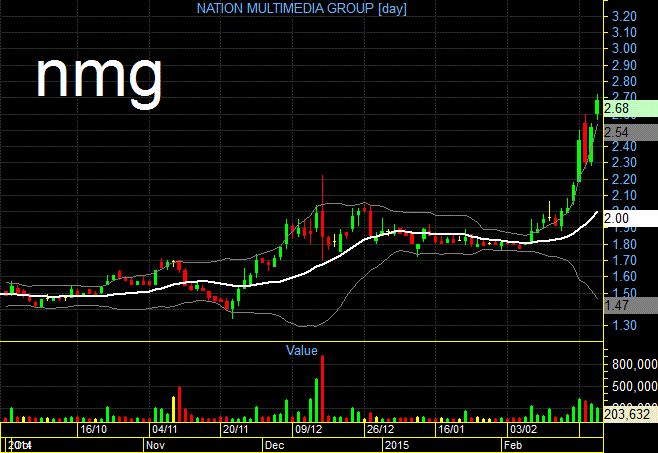Select the 2.90 price axis label
This screenshot has width=658, height=453.
pos(624,65)
